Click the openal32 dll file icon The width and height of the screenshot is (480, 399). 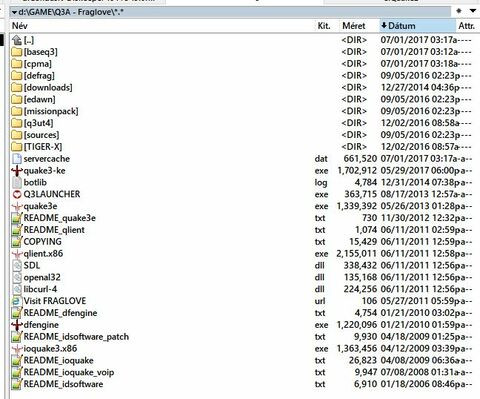tap(17, 277)
